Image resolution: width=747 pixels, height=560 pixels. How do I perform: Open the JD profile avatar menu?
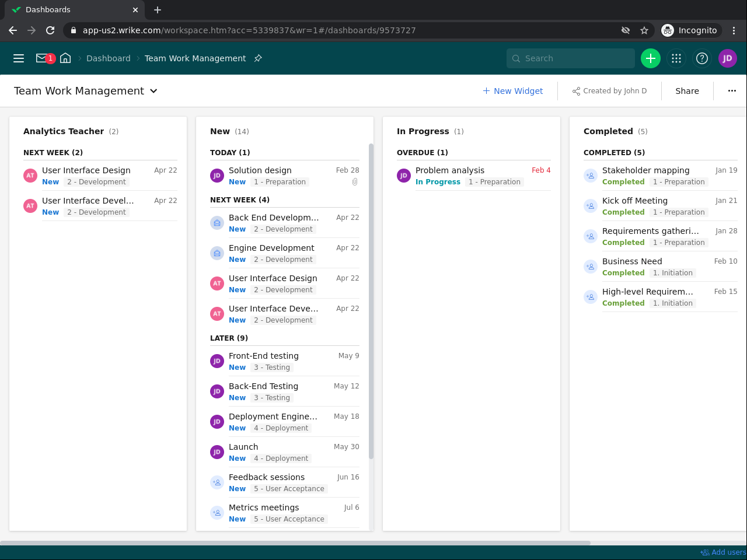click(x=728, y=58)
